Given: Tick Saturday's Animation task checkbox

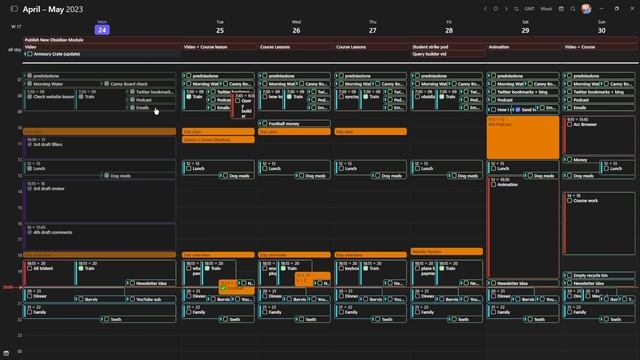Looking at the screenshot, I should pos(493,184).
